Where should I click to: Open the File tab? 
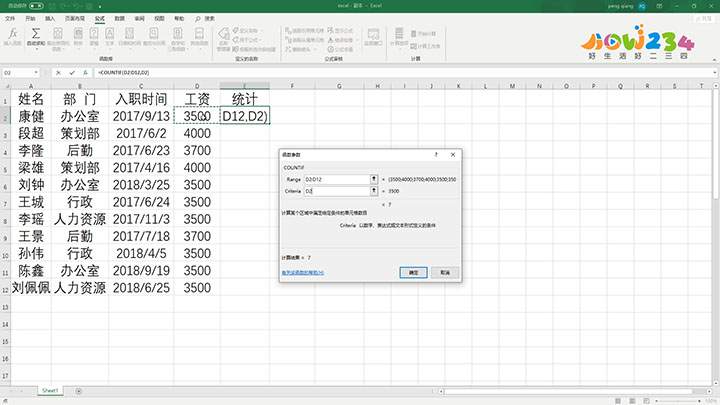(x=10, y=18)
